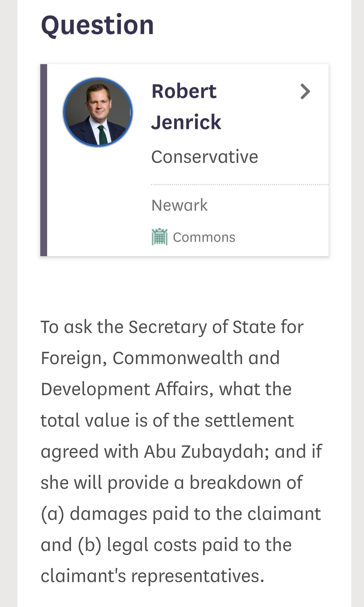Click the 'Development Affairs, what the' line
Screen dimensions: 364x607
(166, 389)
